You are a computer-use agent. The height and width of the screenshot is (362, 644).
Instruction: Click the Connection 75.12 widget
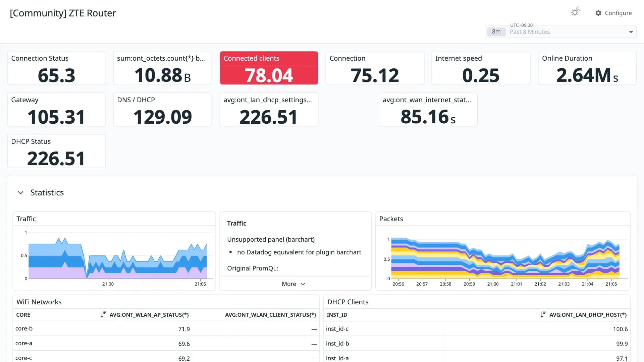[x=375, y=68]
